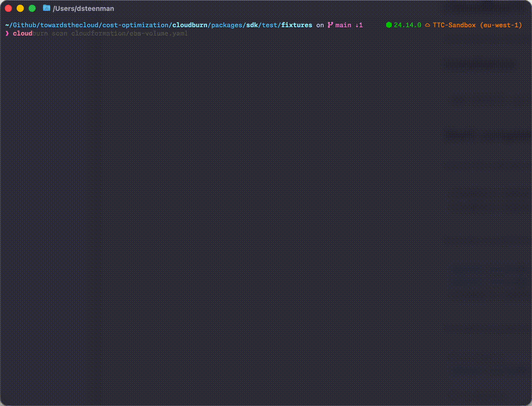The width and height of the screenshot is (532, 406).
Task: Click the 'TTC-Sandbox (eu-west-1)' AWS profile
Action: pyautogui.click(x=478, y=25)
